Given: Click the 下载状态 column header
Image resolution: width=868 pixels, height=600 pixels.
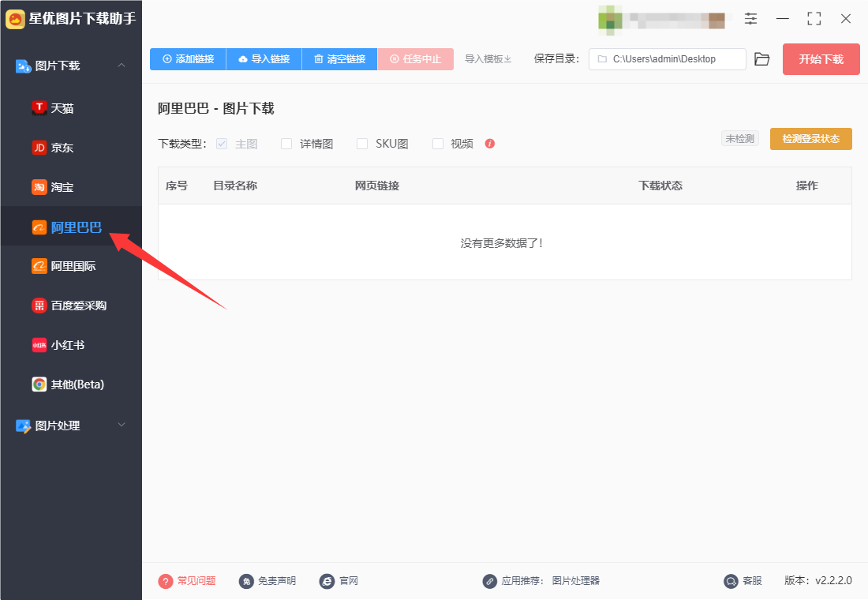Looking at the screenshot, I should 660,186.
